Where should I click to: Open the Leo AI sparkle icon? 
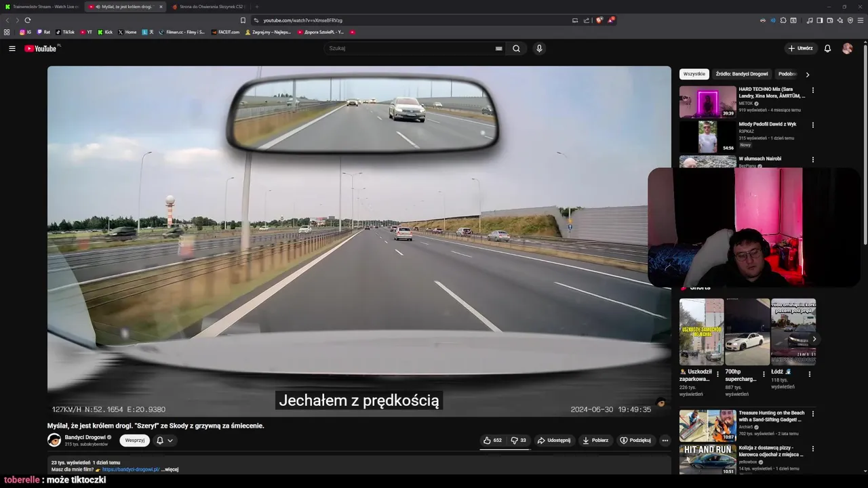(840, 20)
